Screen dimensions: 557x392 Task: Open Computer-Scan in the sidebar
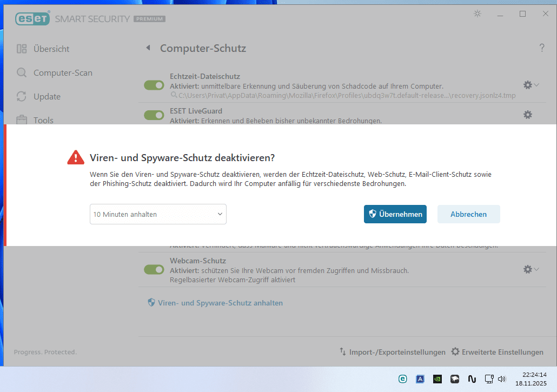pos(63,73)
